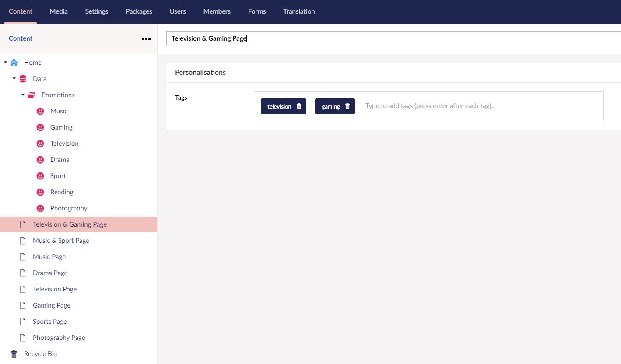This screenshot has width=621, height=364.
Task: Open Music & Sport Page in tree
Action: coord(61,241)
